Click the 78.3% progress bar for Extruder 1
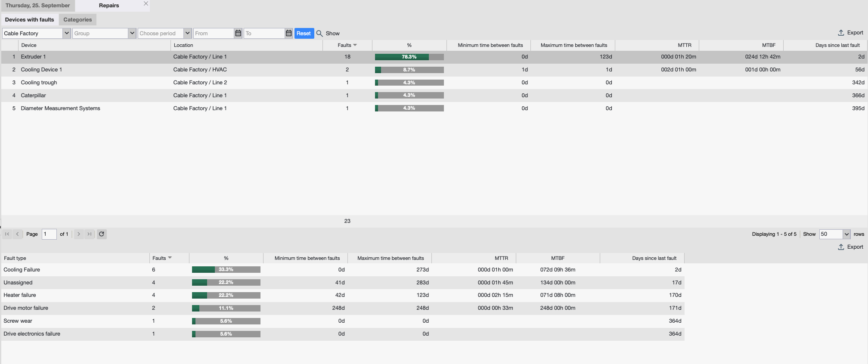 click(x=409, y=57)
